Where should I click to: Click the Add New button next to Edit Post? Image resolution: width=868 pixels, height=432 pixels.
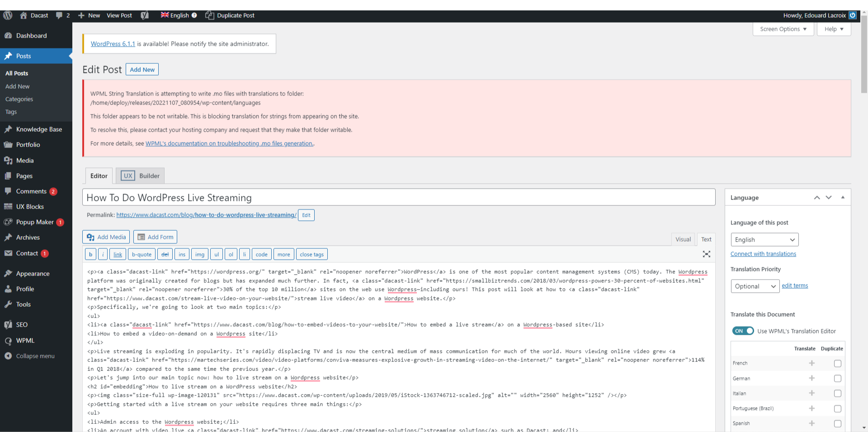[142, 69]
